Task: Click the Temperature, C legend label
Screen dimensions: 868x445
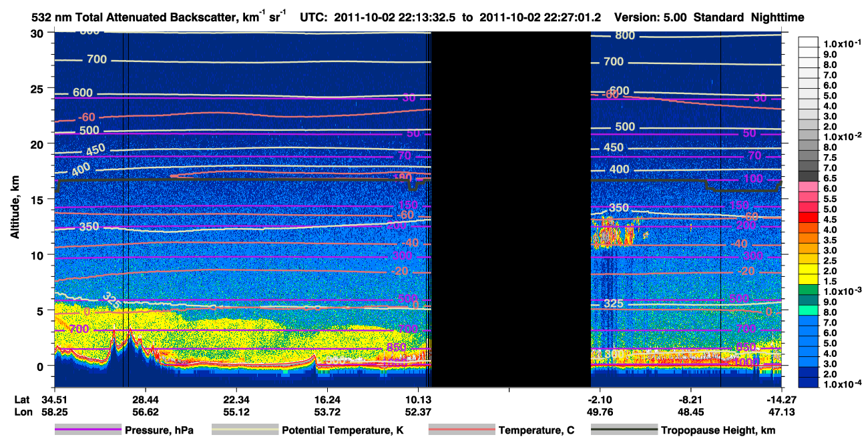Action: point(536,430)
